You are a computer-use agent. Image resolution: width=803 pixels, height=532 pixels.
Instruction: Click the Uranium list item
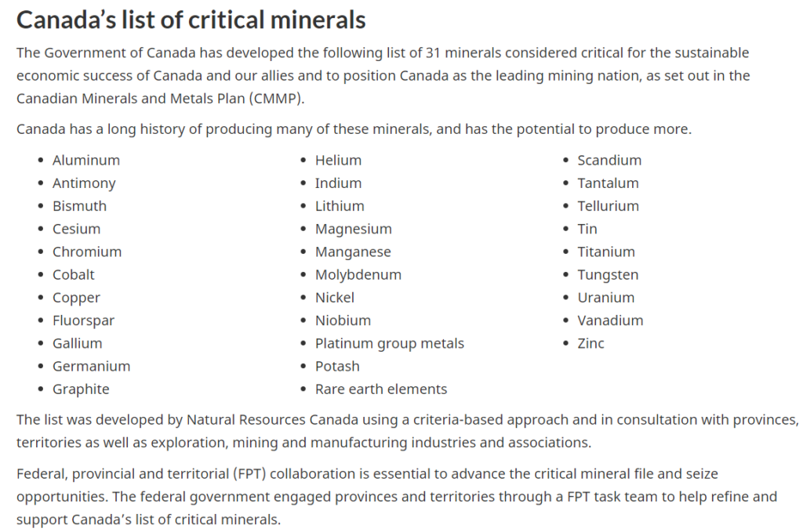(605, 298)
